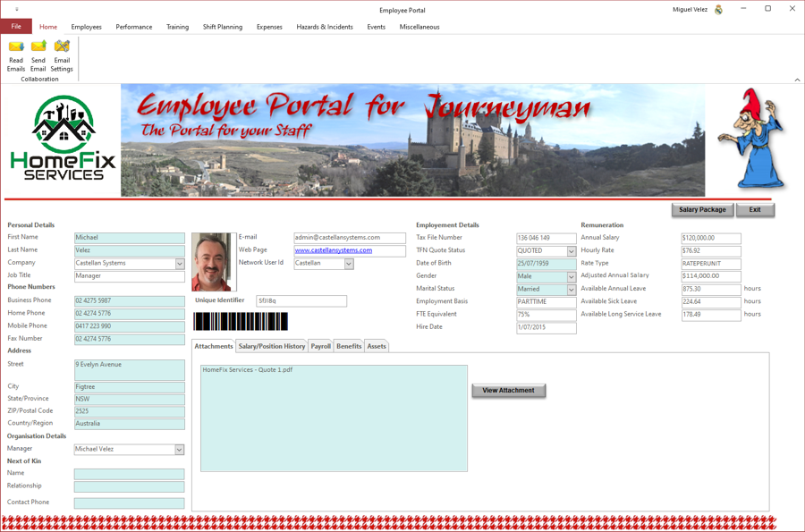Open the Shift Planning ribbon tab

tap(222, 27)
